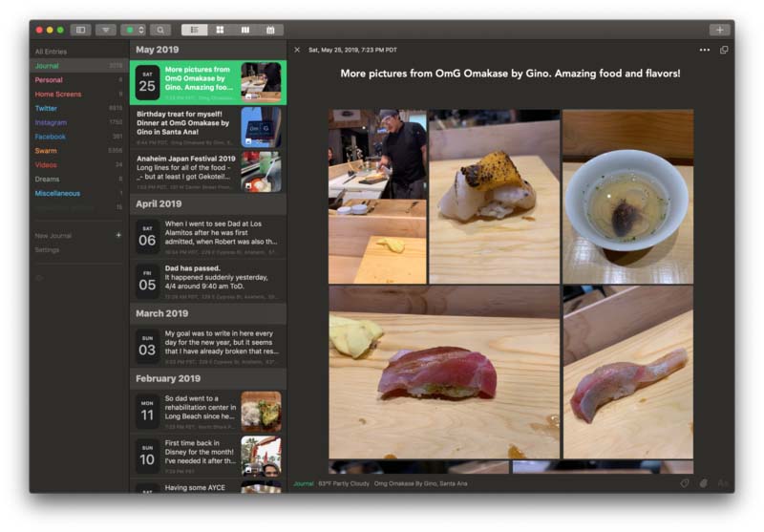Switch to list view
This screenshot has width=764, height=532.
[x=195, y=31]
